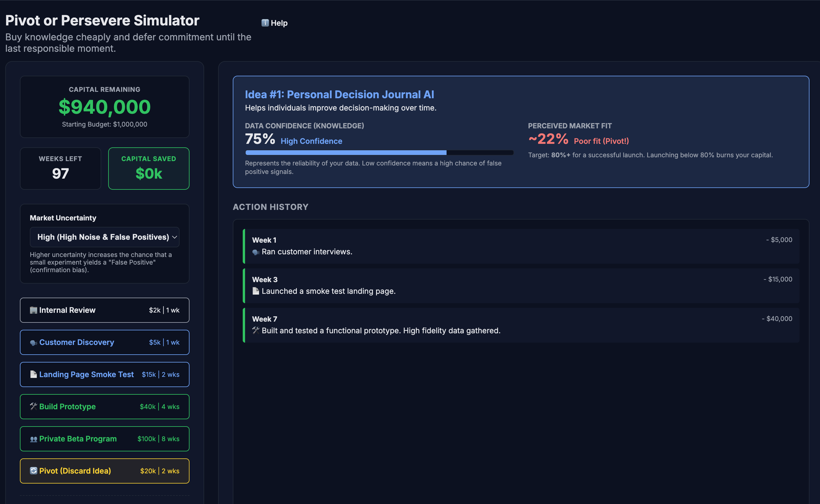Click the Poor fit (Pivot!) label
Viewport: 820px width, 504px height.
click(601, 141)
